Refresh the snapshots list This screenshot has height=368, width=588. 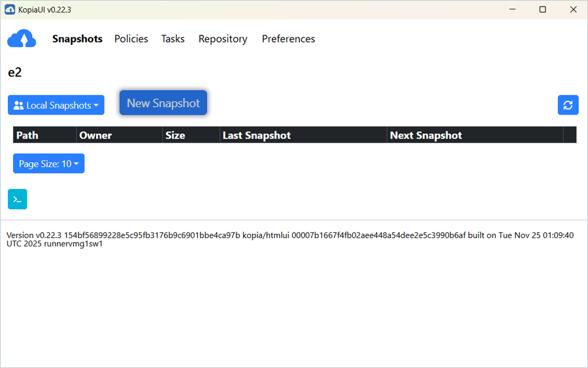click(x=568, y=105)
